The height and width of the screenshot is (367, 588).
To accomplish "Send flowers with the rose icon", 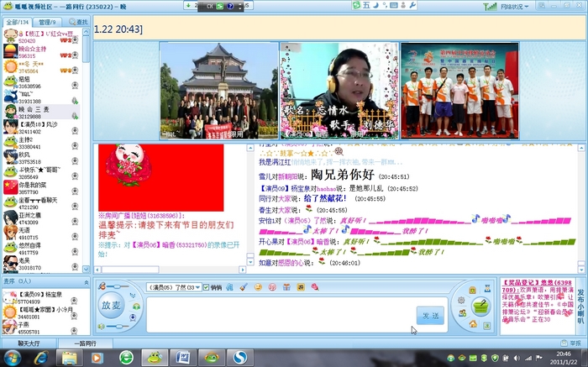I will [315, 287].
